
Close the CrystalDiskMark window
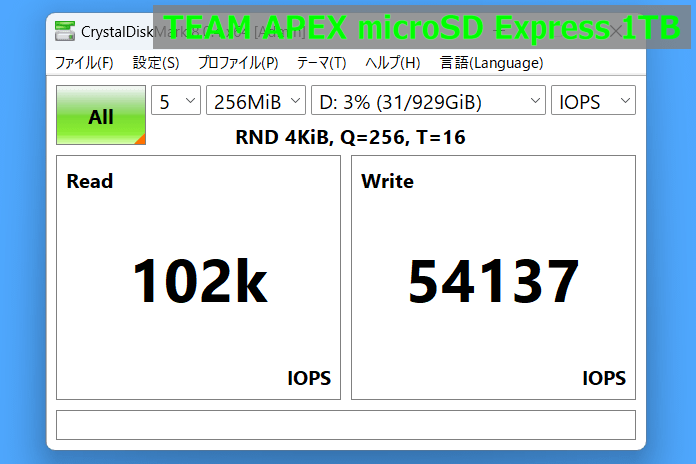click(x=617, y=30)
